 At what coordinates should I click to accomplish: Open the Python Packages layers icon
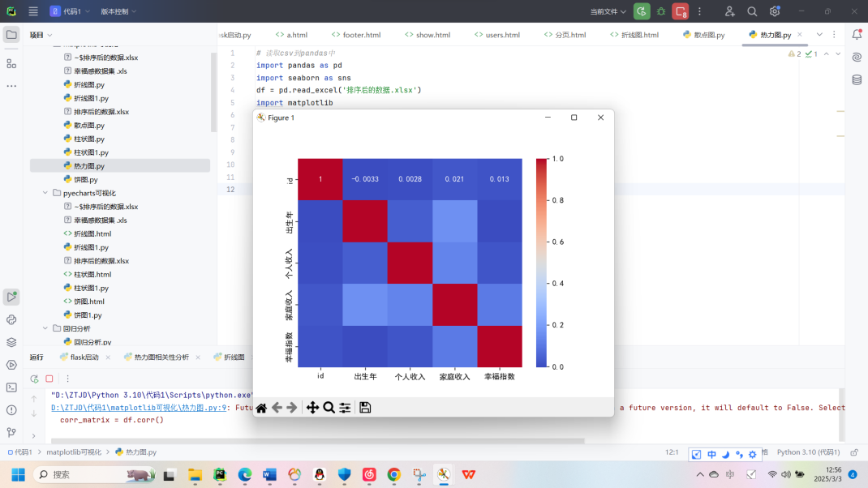coord(11,342)
